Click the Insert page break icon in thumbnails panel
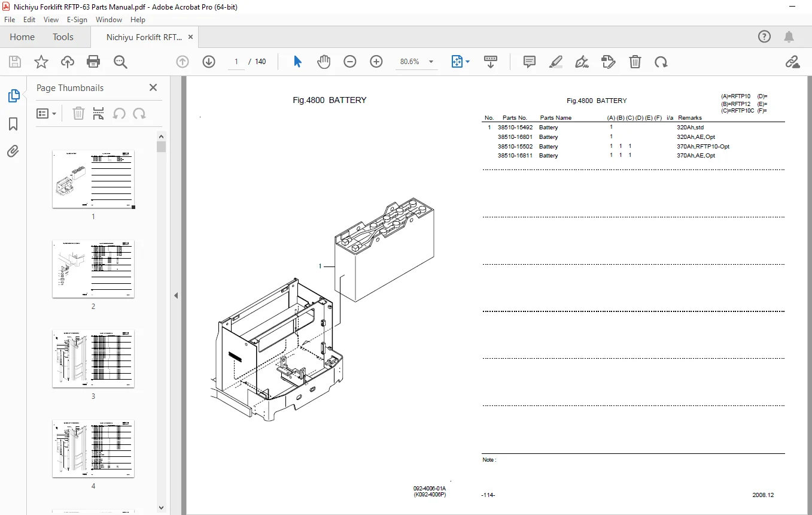Viewport: 812px width, 515px height. 99,113
